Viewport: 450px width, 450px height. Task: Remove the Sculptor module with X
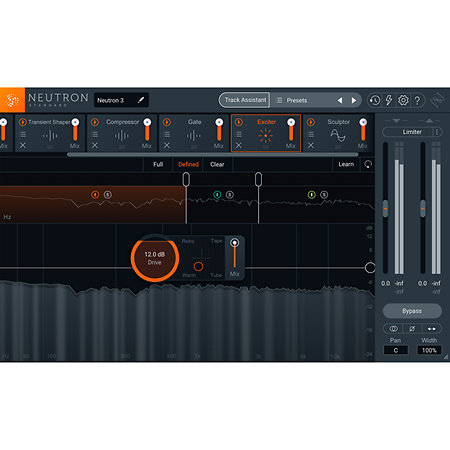point(311,145)
